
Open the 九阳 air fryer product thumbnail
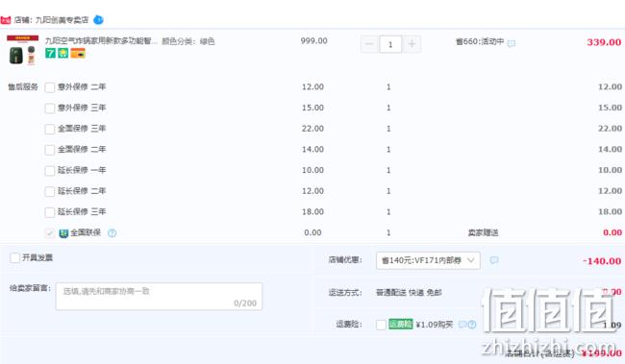[x=23, y=50]
